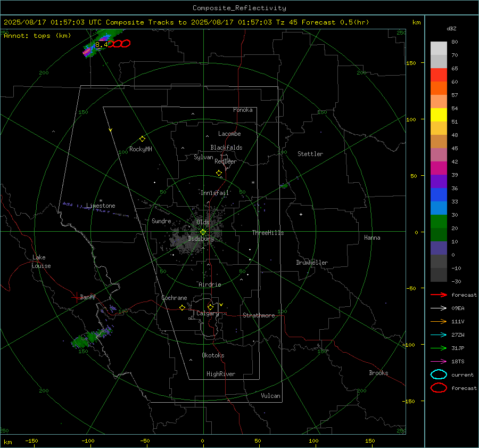Click the 'Annot: tops (km)' label
479x448 pixels.
[37, 36]
